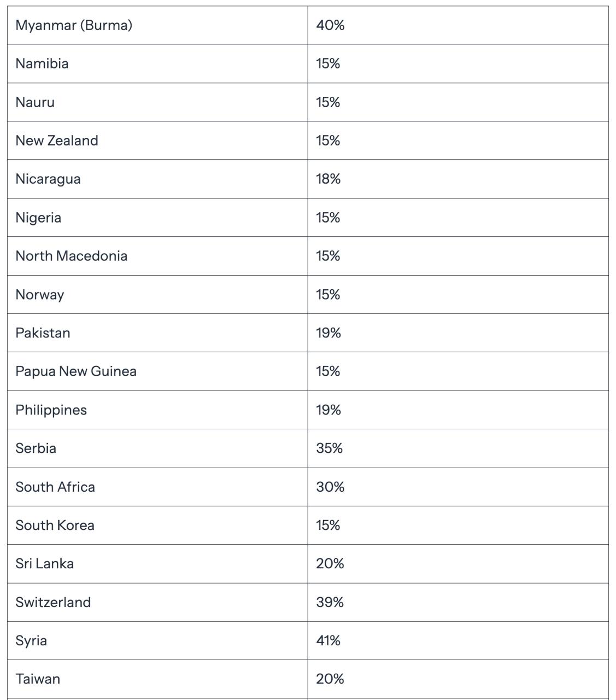Select Switzerland's 39% percentage
The width and height of the screenshot is (616, 700).
(x=330, y=602)
